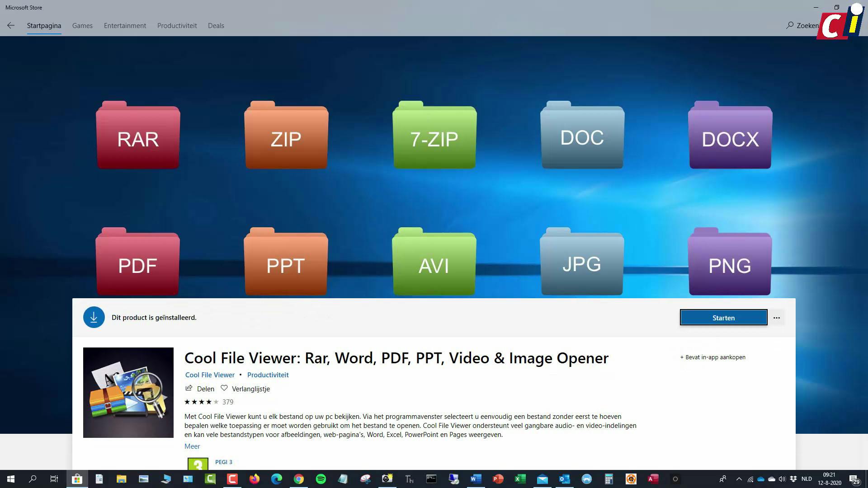Open Spotify from the taskbar
The image size is (868, 488).
(x=321, y=479)
